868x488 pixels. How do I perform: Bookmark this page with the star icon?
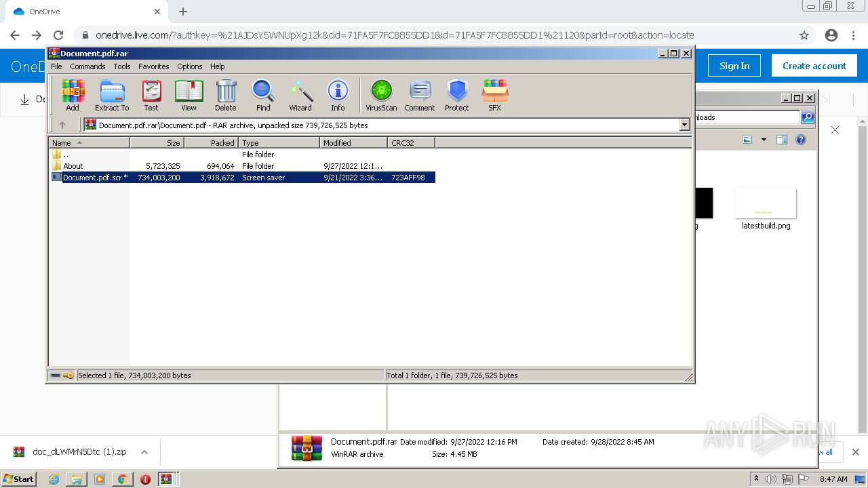(804, 35)
